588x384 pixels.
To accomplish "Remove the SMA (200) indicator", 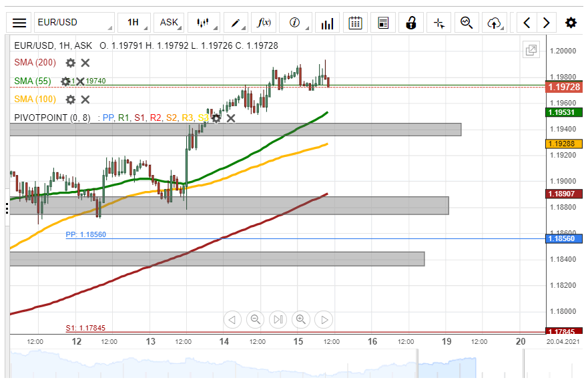I will pos(85,63).
